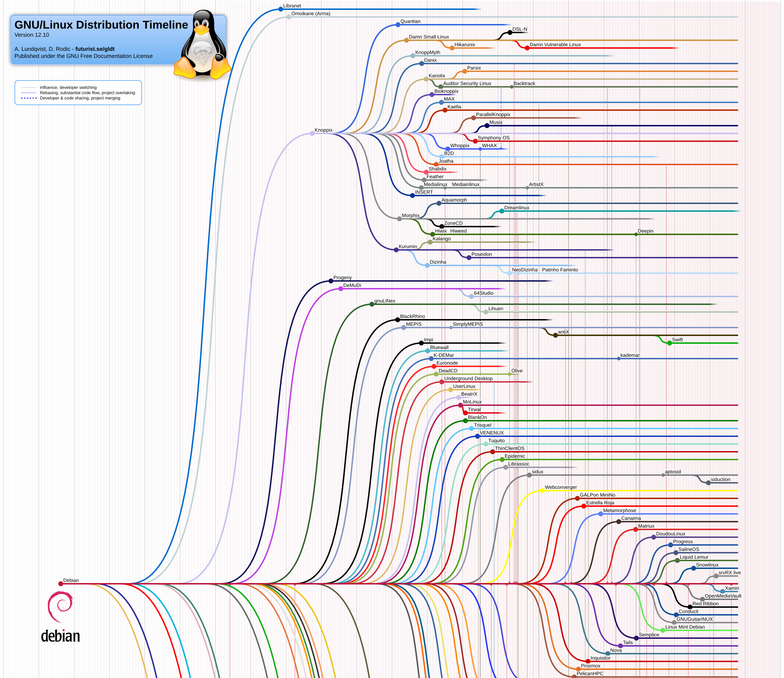Click the large 'debian' wordmark below swirl
784x678 pixels.
pyautogui.click(x=61, y=636)
